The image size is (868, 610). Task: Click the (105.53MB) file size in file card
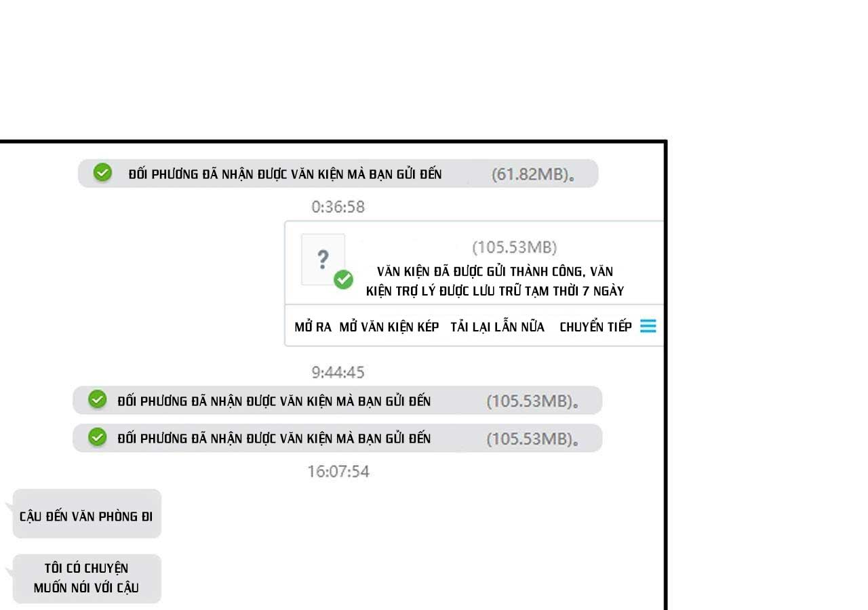click(515, 247)
